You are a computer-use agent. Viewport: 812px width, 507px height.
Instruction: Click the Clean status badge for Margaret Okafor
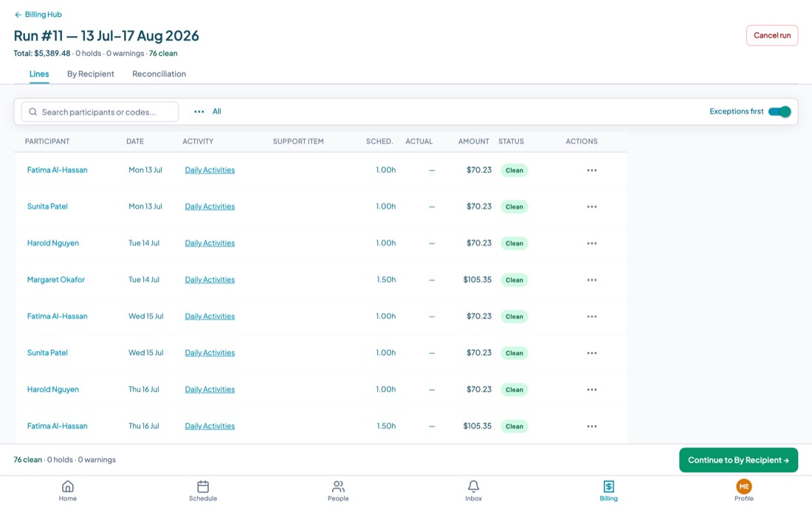point(514,280)
